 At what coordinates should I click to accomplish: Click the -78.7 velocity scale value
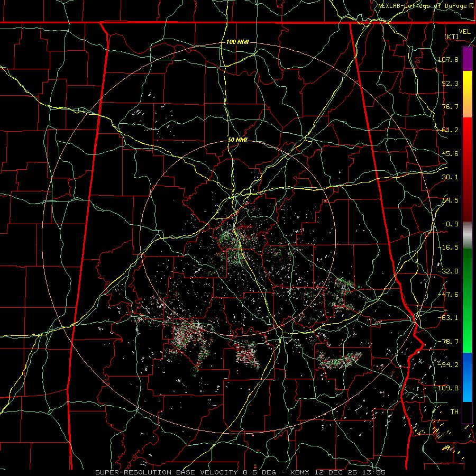point(448,342)
